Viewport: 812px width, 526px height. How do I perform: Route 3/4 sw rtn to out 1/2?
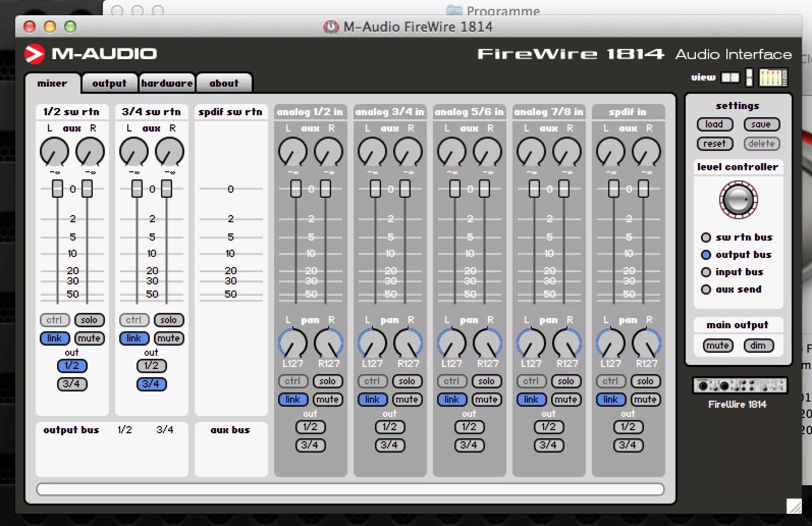(151, 366)
